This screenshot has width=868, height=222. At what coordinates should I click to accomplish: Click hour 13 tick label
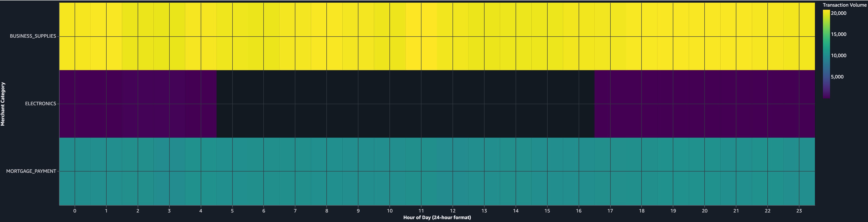(484, 211)
